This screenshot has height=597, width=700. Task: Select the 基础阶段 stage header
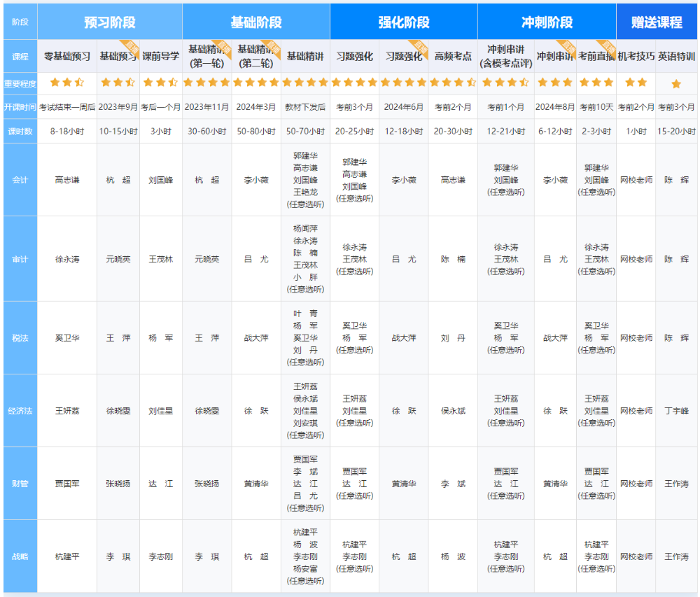tap(255, 22)
